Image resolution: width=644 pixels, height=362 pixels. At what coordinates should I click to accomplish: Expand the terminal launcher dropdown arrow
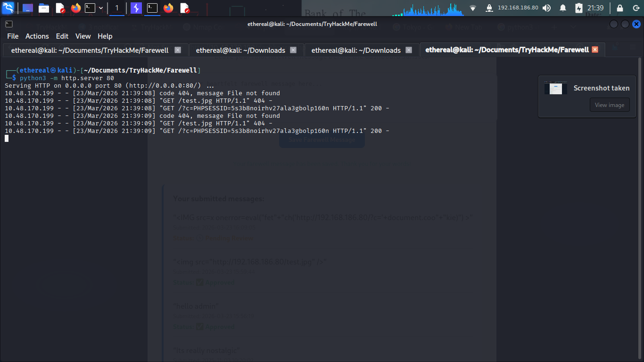(101, 8)
